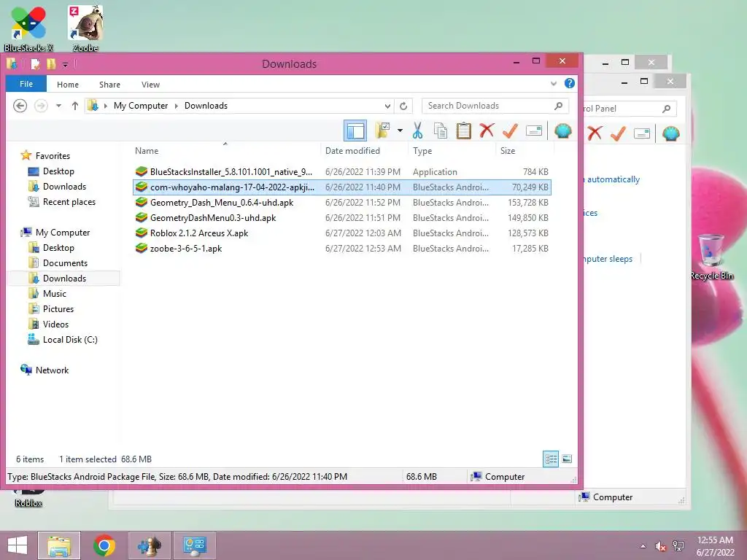Open the recent locations dropdown arrow
Image resolution: width=747 pixels, height=560 pixels.
pos(58,106)
